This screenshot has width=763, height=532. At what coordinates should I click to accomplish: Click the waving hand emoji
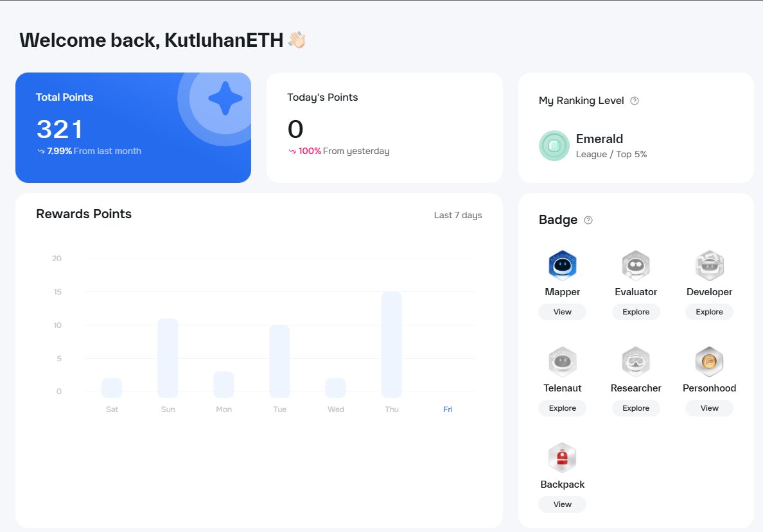click(x=297, y=40)
